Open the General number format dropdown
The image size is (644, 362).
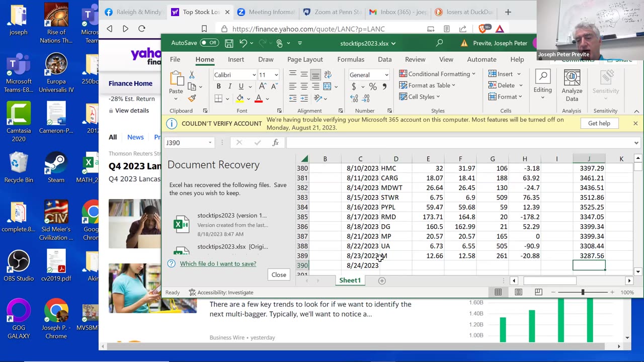(x=386, y=75)
